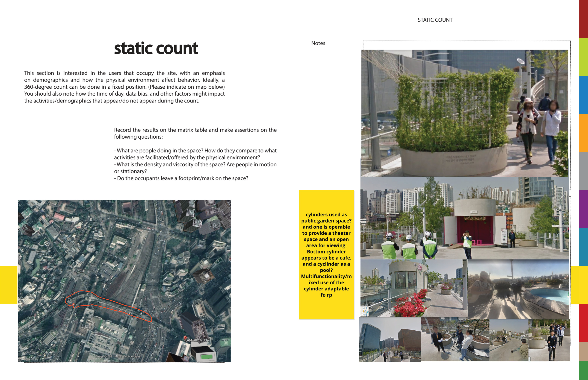
Task: Select the lime green side tab
Action: pos(584,57)
